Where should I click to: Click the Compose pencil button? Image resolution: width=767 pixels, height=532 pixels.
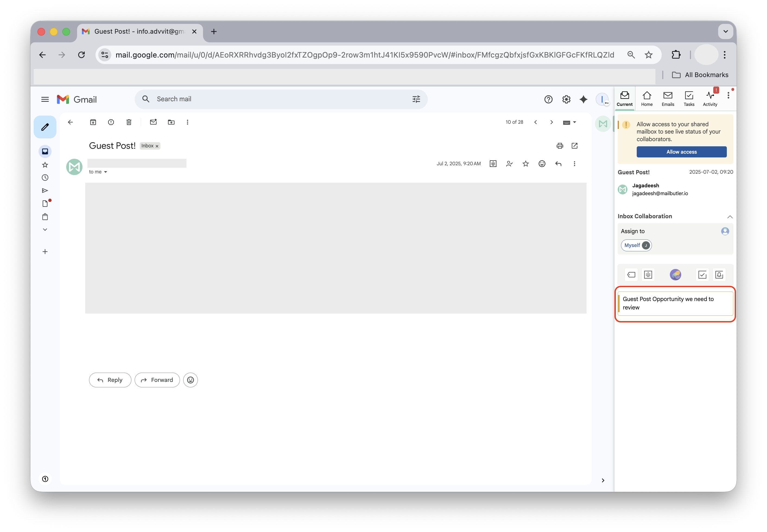point(45,127)
